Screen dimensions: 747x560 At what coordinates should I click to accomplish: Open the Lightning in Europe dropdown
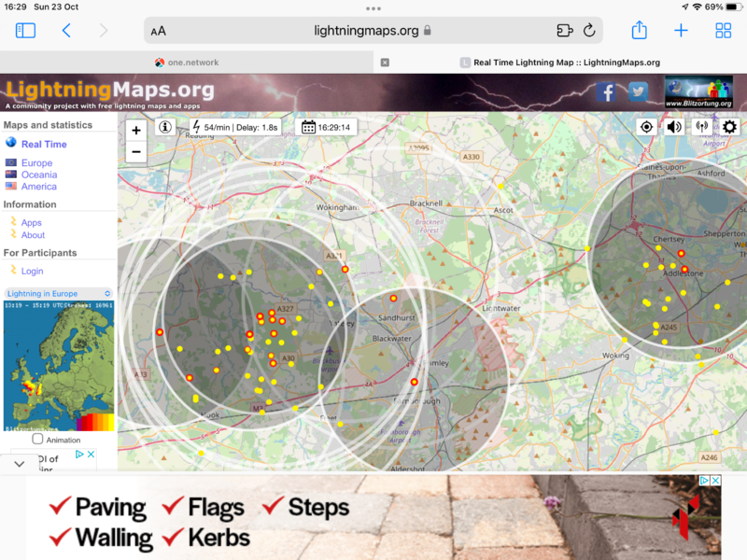tap(58, 293)
